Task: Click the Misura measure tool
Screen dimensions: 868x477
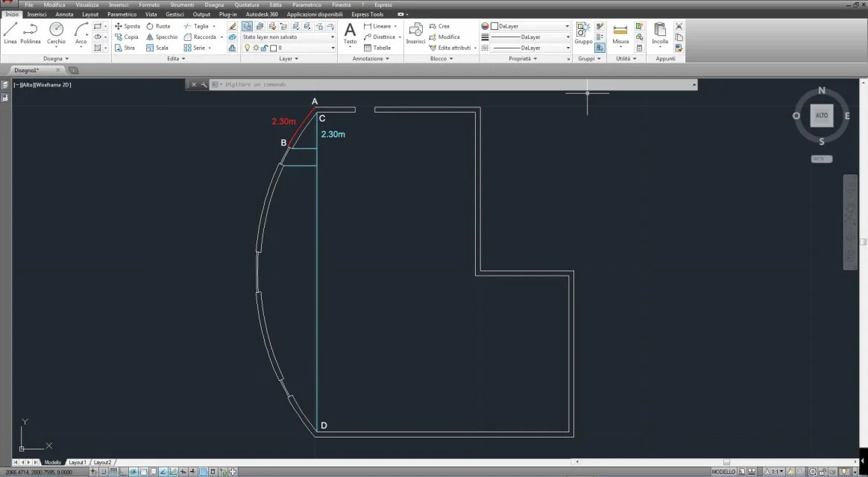Action: point(620,34)
